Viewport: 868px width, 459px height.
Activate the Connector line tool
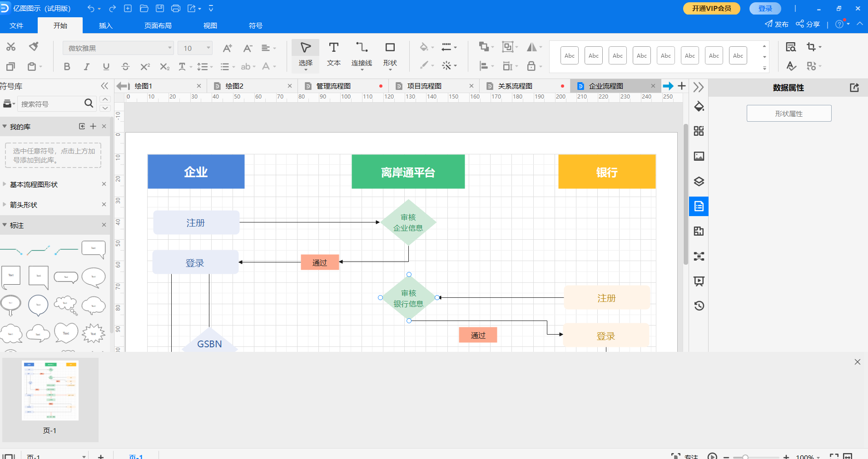coord(362,54)
